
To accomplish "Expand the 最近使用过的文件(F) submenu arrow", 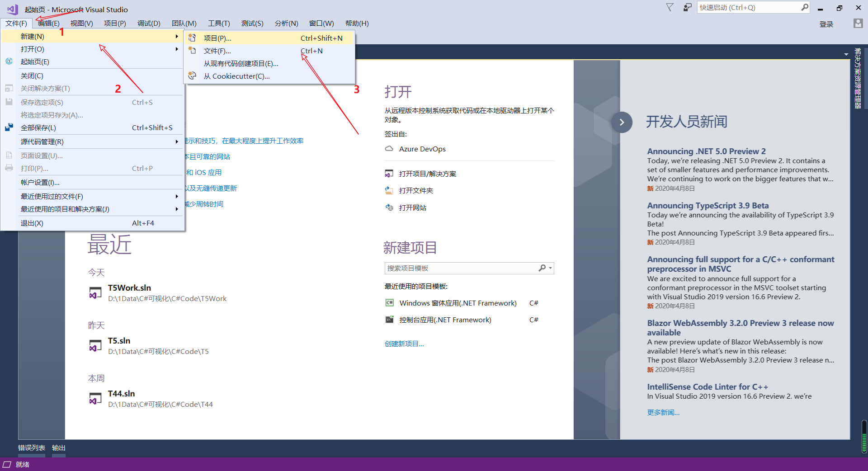I will [177, 196].
